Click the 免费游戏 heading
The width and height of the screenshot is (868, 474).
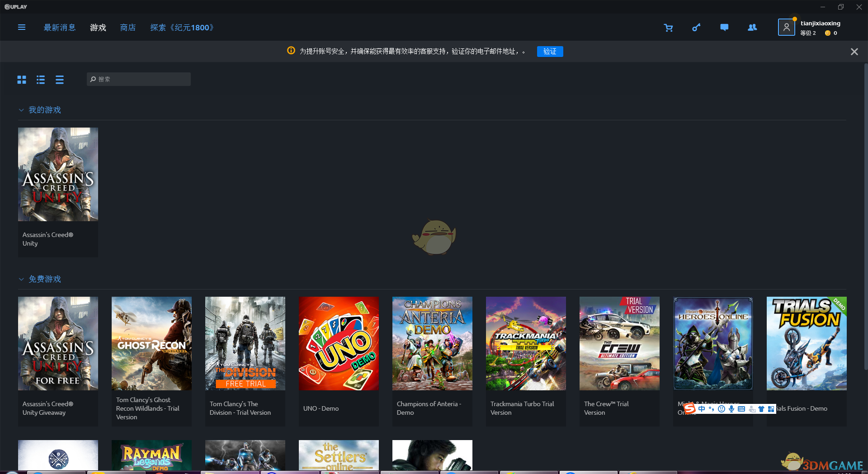tap(45, 279)
